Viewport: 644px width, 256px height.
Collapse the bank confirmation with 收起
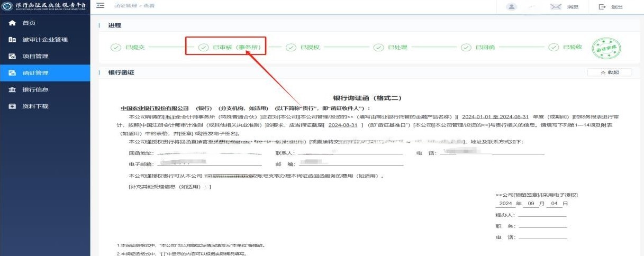pos(609,72)
